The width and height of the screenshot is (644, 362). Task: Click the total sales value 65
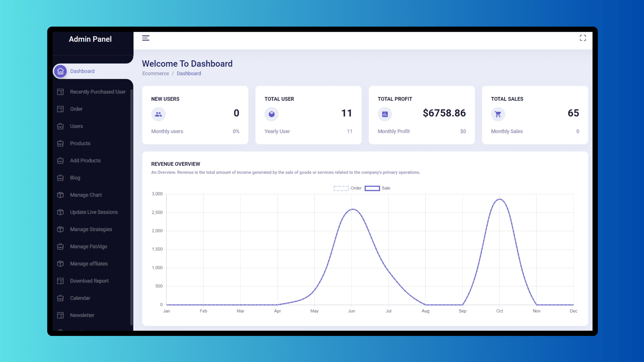[x=573, y=113]
